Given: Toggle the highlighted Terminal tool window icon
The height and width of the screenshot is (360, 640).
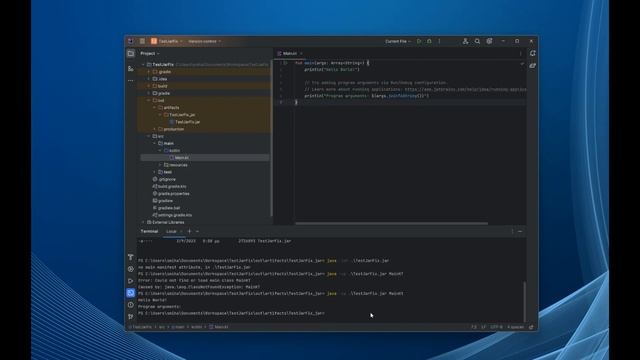Looking at the screenshot, I should click(x=131, y=293).
